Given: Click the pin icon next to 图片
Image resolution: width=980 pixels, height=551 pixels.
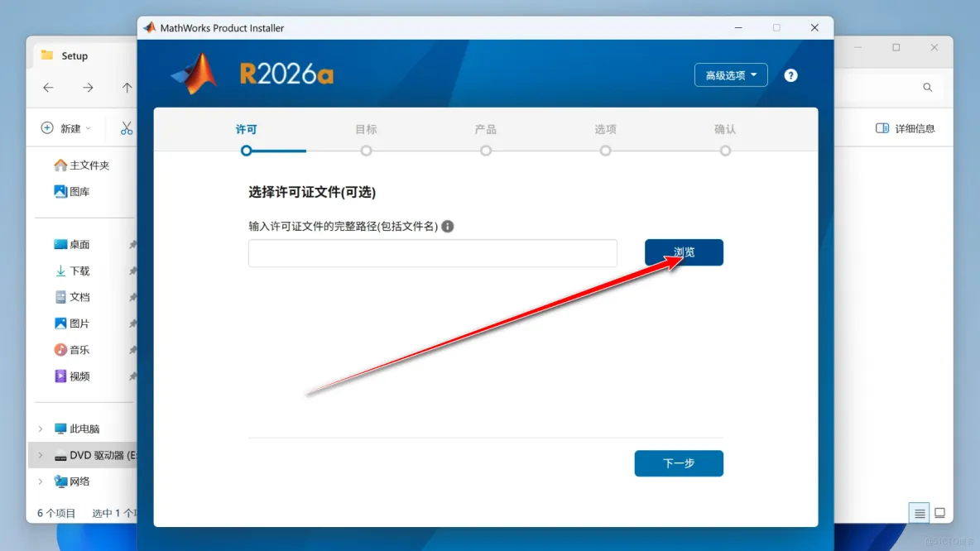Looking at the screenshot, I should (132, 323).
